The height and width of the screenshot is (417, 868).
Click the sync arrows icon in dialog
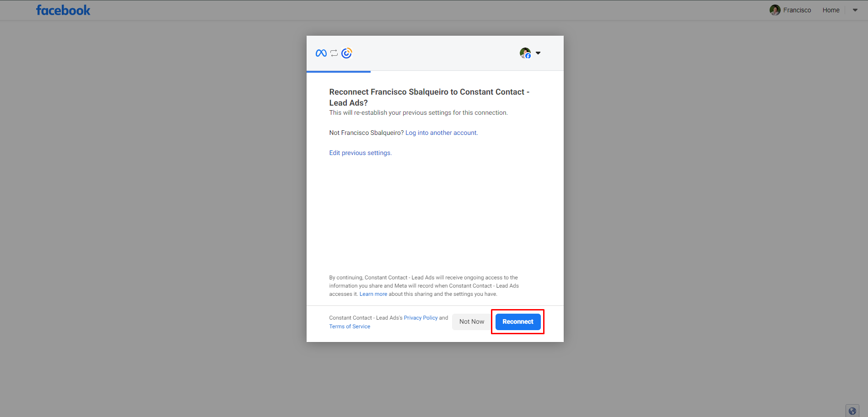point(334,53)
